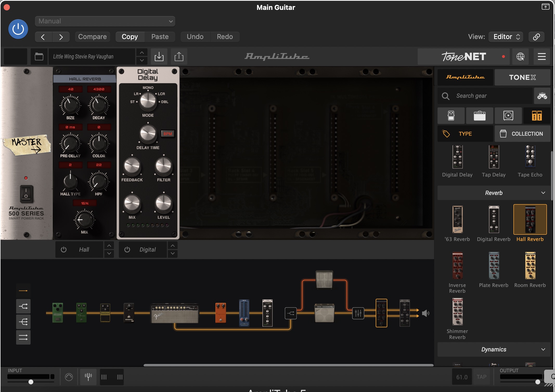
Task: Select the cabinet speaker category icon
Action: click(x=508, y=116)
